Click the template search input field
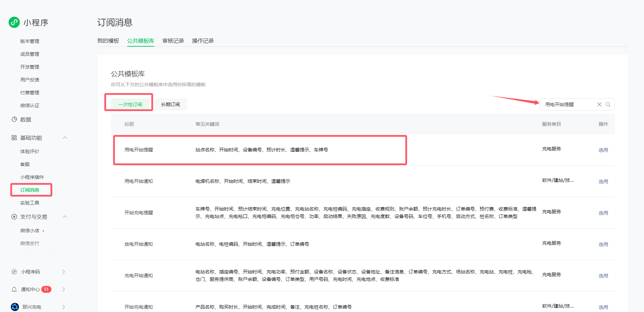 point(568,104)
